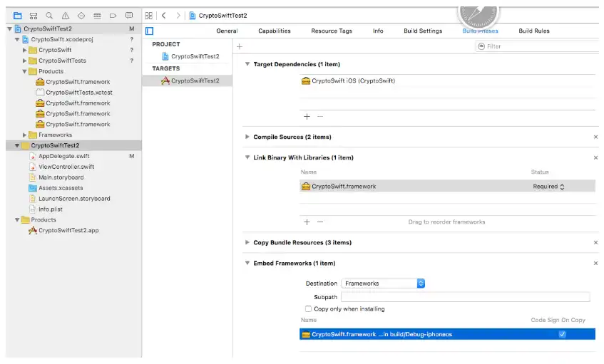Remove the Compile Sources phase with X
The image size is (604, 364).
coord(595,137)
